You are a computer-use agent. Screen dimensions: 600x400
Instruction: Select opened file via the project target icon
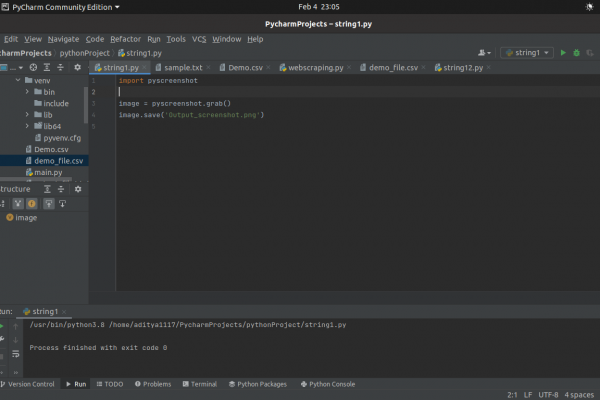pos(33,67)
